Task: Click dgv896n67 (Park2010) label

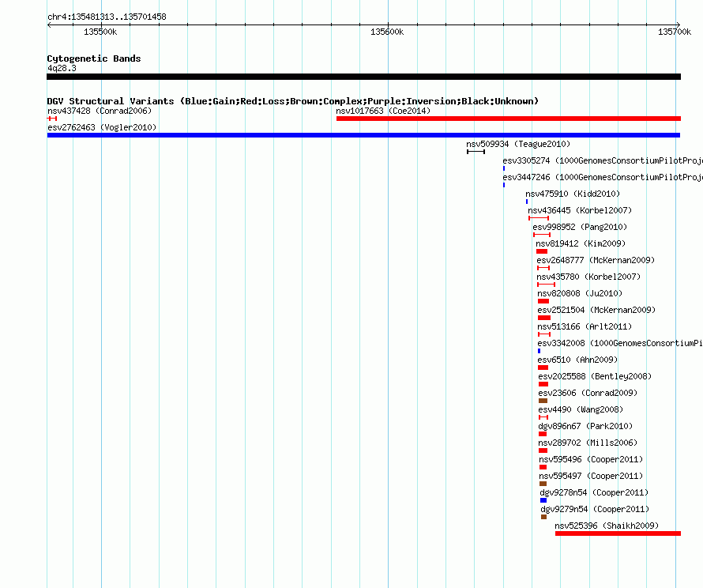Action: 585,426
